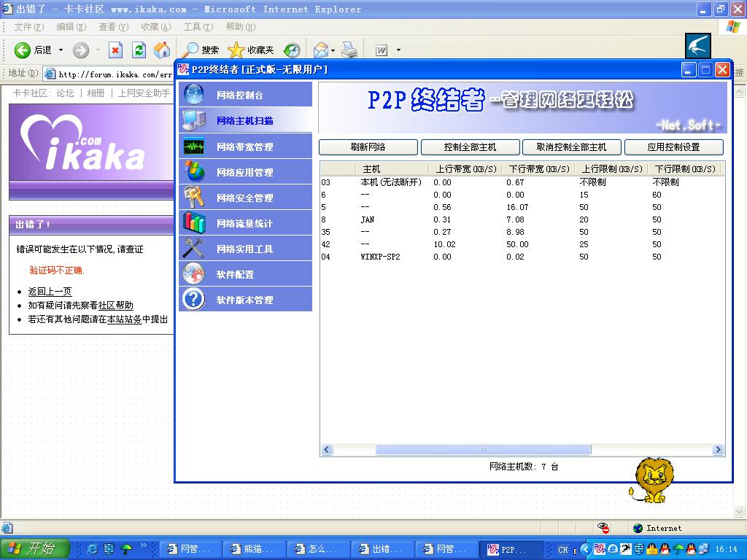Open 网络流量统计 panel

(x=245, y=223)
